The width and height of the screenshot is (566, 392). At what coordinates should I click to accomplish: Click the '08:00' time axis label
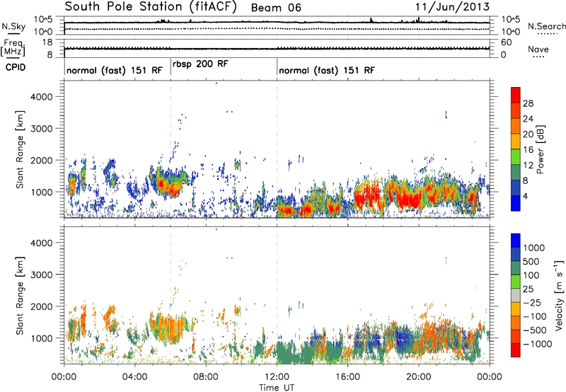click(206, 377)
